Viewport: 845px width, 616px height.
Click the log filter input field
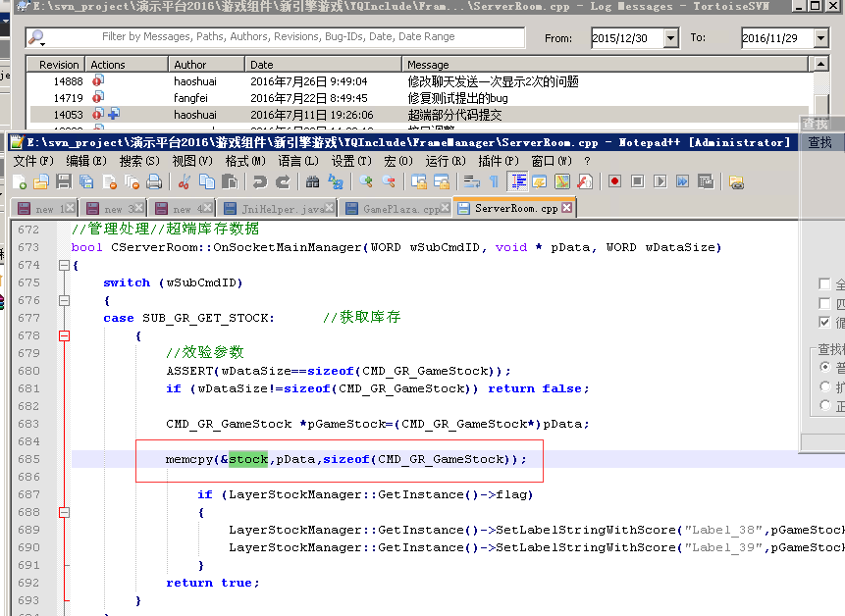point(278,36)
